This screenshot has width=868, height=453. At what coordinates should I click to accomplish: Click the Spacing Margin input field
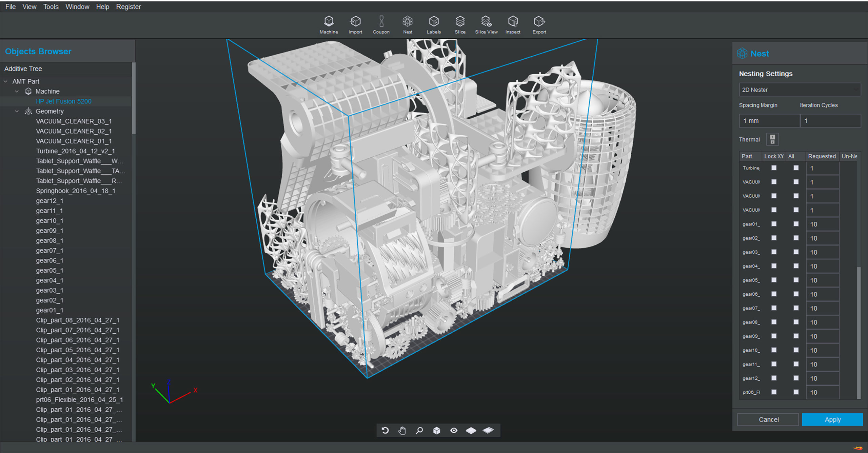coord(769,121)
